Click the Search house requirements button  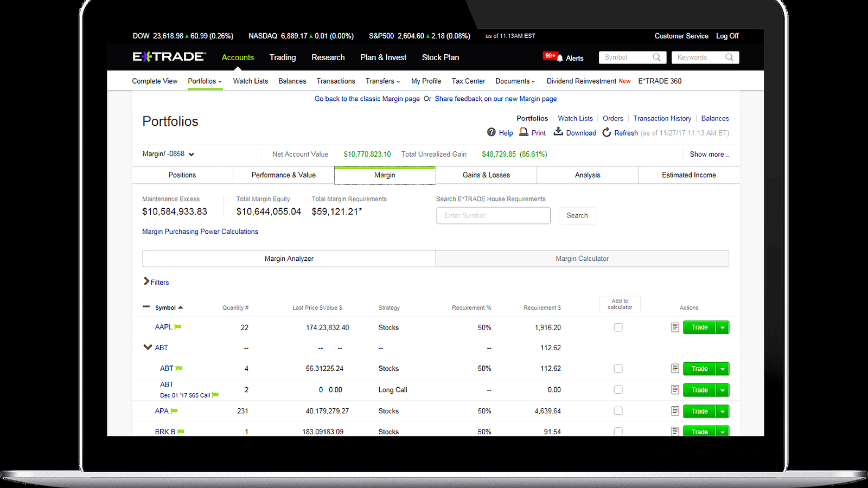point(577,215)
